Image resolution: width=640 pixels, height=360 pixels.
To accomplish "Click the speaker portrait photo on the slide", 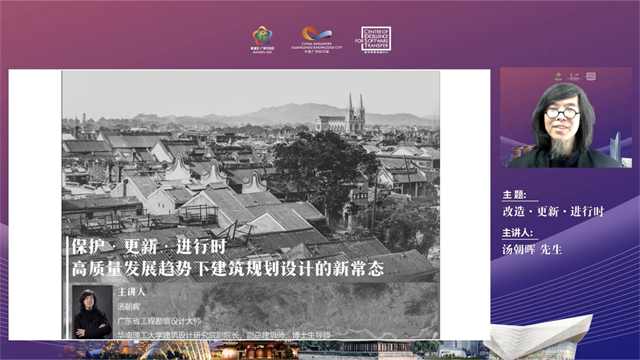I will tap(92, 311).
